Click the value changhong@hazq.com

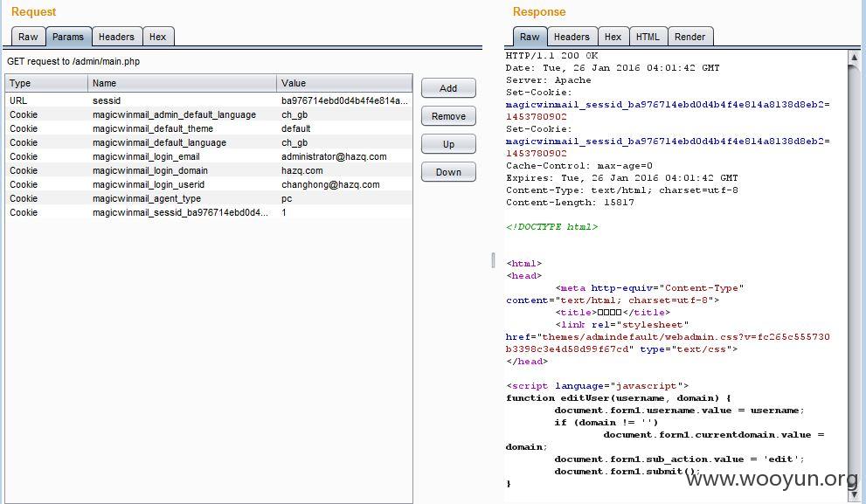coord(331,184)
